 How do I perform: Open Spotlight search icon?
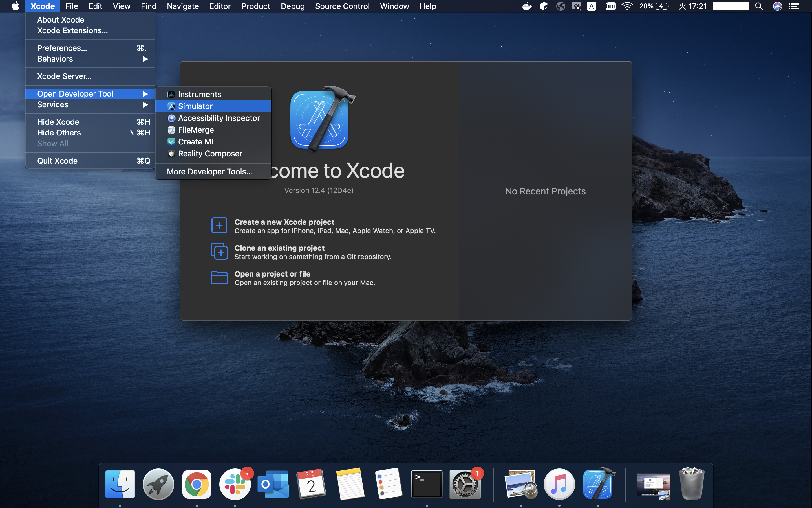(x=759, y=6)
